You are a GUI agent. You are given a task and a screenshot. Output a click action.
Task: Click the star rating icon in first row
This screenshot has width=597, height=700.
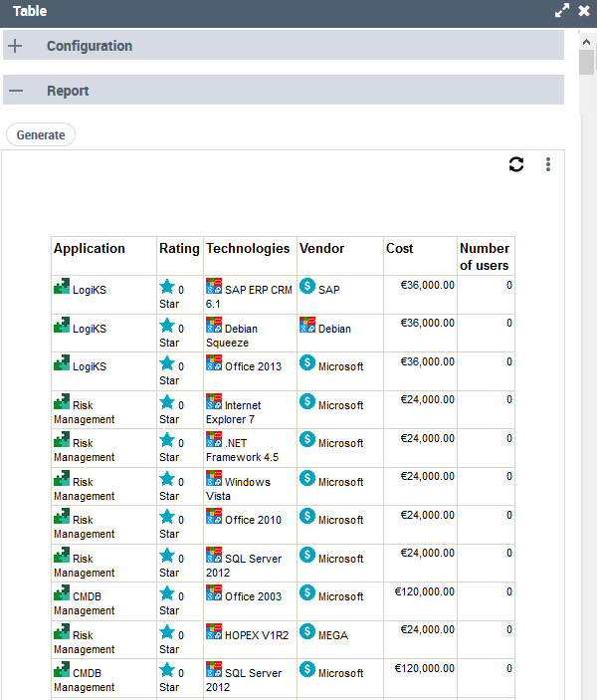click(167, 287)
